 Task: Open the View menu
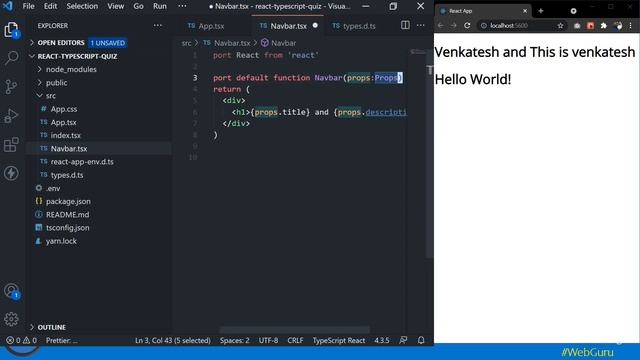pyautogui.click(x=116, y=6)
